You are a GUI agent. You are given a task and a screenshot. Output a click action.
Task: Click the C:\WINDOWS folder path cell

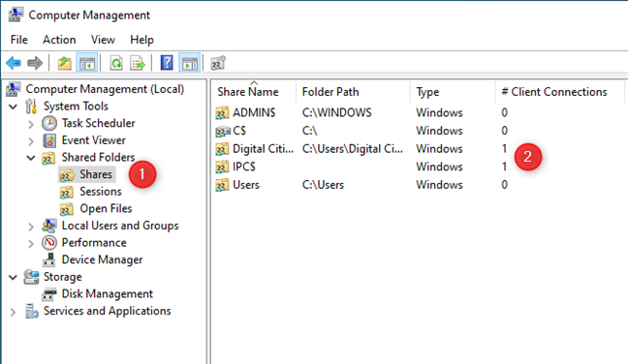[337, 113]
